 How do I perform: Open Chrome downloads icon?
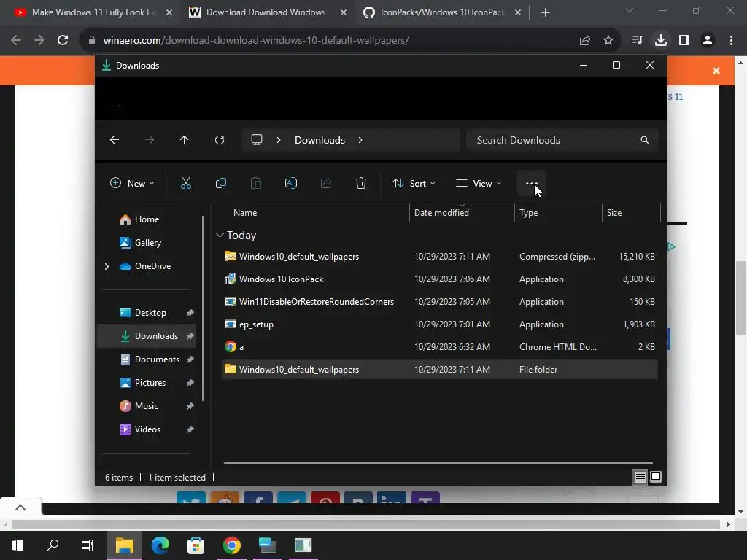(x=661, y=41)
